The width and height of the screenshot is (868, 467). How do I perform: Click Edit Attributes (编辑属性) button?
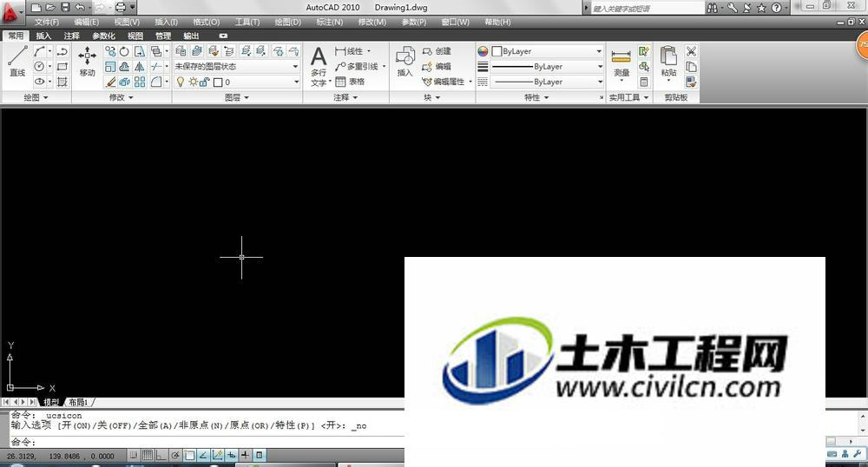[446, 82]
